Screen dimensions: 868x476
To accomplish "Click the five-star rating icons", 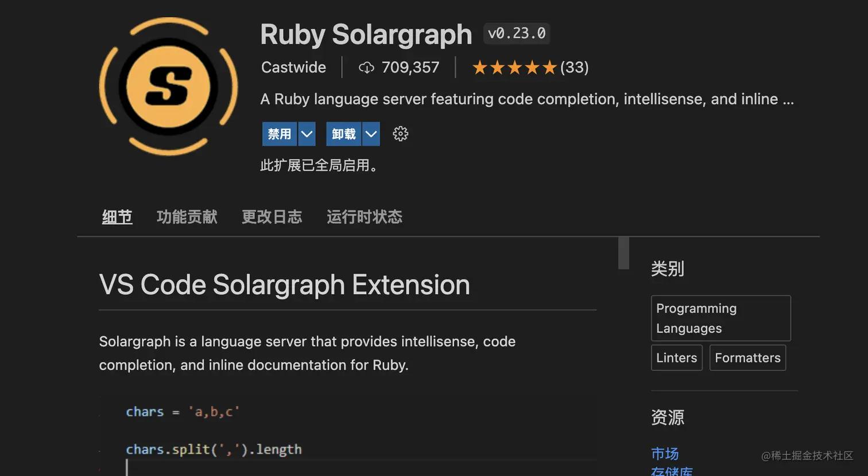I will (514, 68).
